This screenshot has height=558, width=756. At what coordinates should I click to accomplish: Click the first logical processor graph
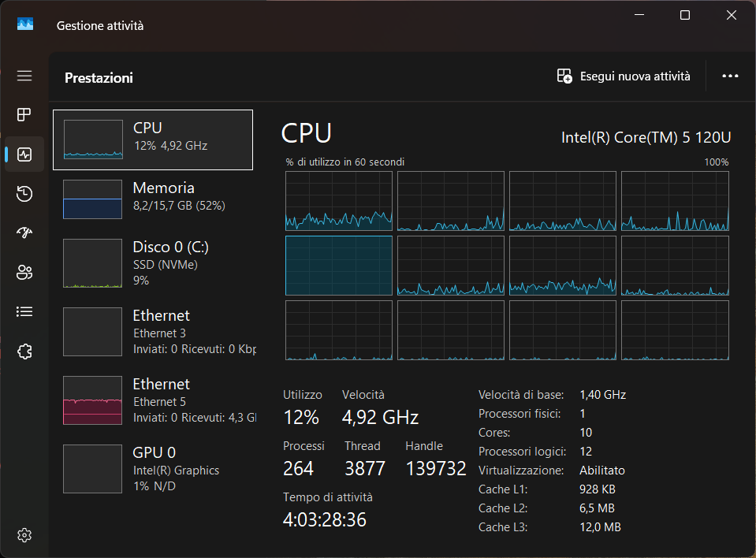point(339,201)
